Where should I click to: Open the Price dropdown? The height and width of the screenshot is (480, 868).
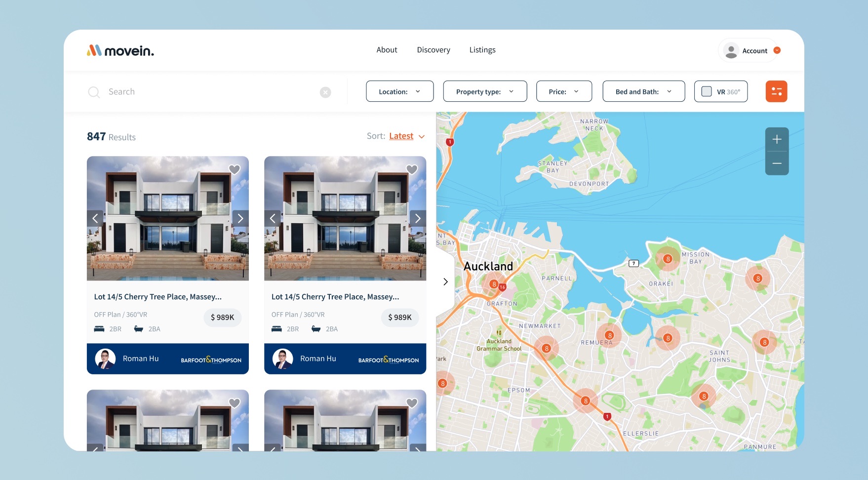pyautogui.click(x=564, y=91)
